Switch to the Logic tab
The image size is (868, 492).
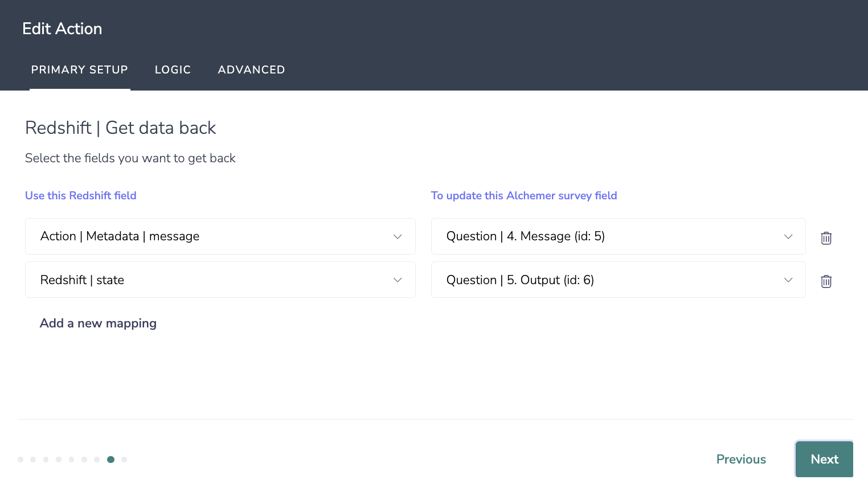173,70
